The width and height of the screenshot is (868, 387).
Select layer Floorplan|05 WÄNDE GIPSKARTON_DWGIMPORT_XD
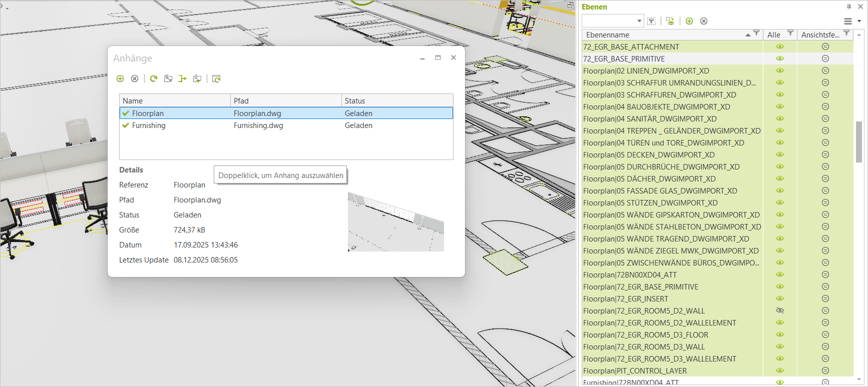pyautogui.click(x=671, y=214)
